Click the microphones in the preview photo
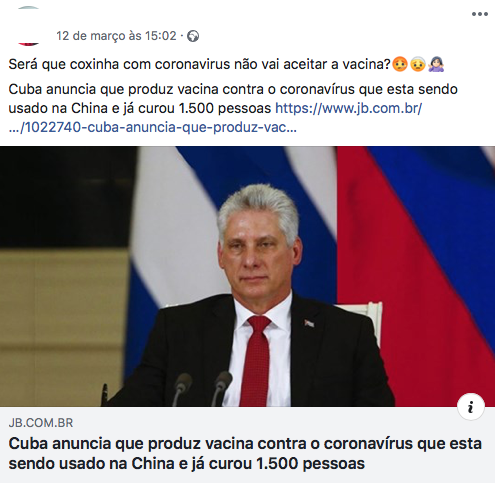The height and width of the screenshot is (483, 495). tap(202, 388)
